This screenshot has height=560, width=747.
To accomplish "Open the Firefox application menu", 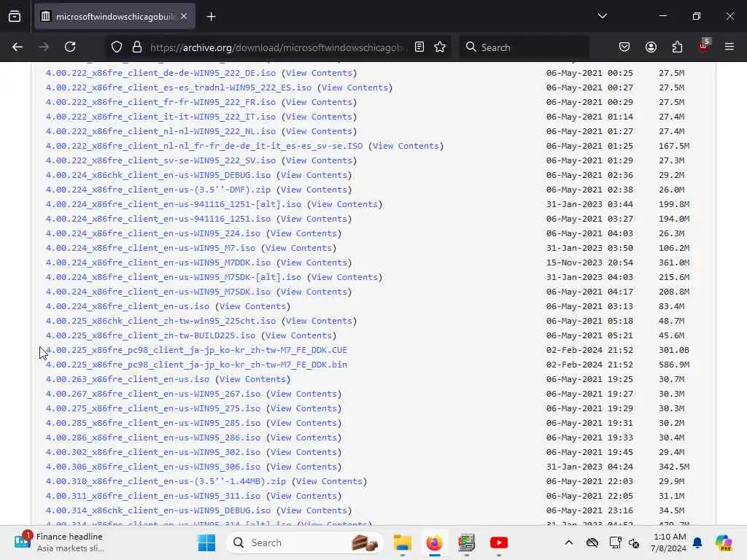I will [x=729, y=47].
